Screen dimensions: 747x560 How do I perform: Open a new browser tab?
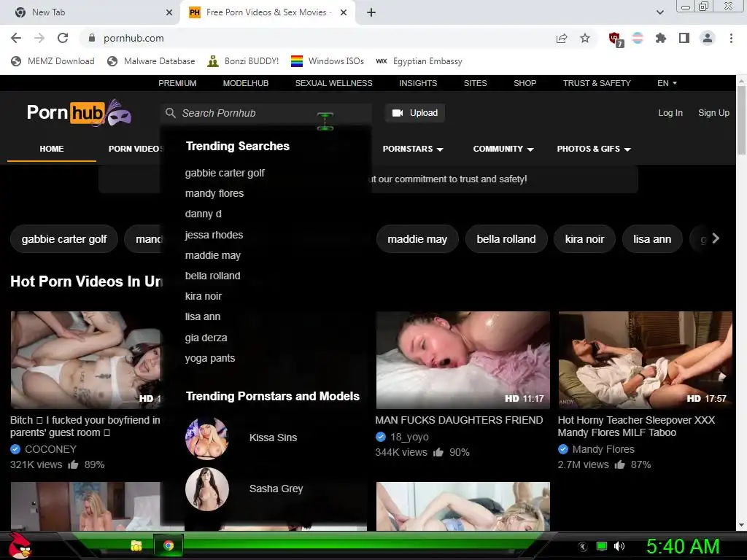click(x=371, y=12)
